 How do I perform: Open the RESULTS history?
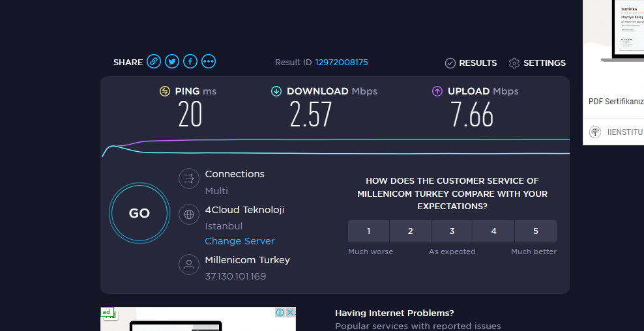click(478, 63)
